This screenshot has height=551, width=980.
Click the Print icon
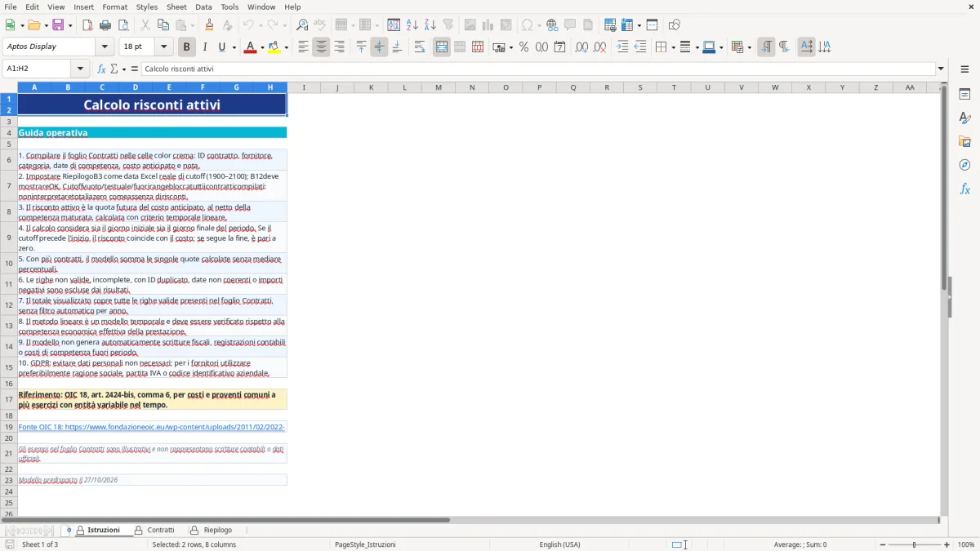pos(105,25)
